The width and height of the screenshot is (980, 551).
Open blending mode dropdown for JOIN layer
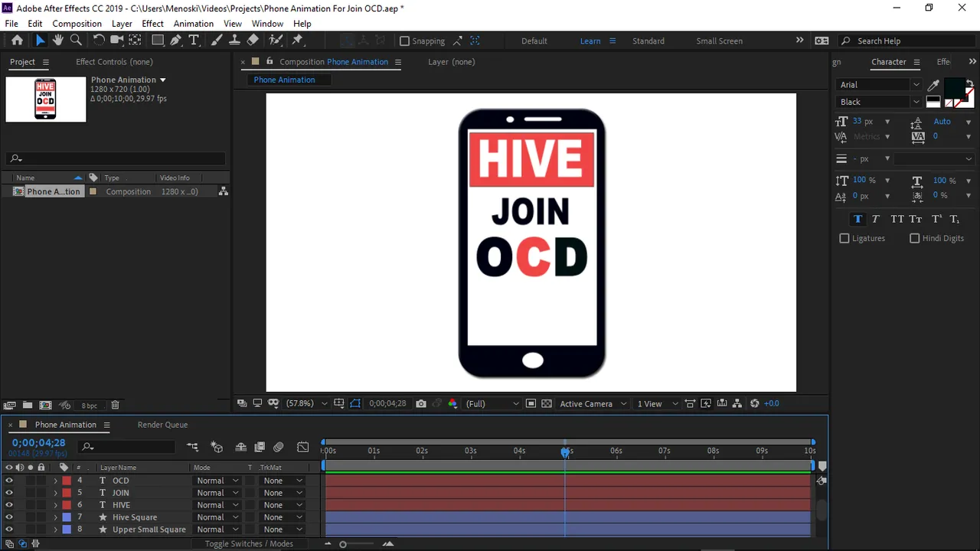(x=217, y=493)
